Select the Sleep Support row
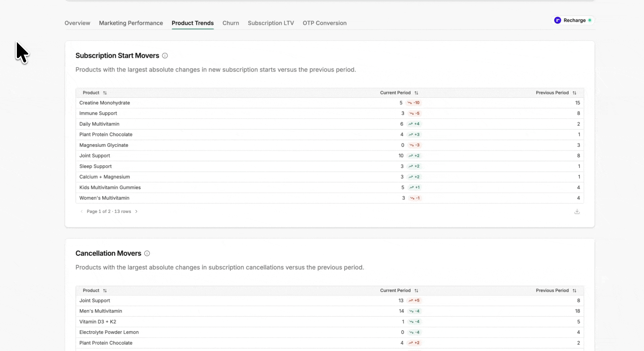644x351 pixels. coord(329,166)
